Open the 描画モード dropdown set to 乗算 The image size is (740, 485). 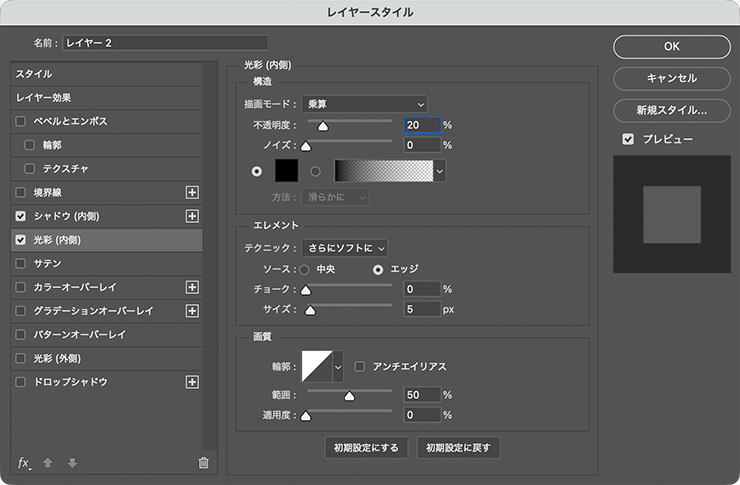(367, 103)
